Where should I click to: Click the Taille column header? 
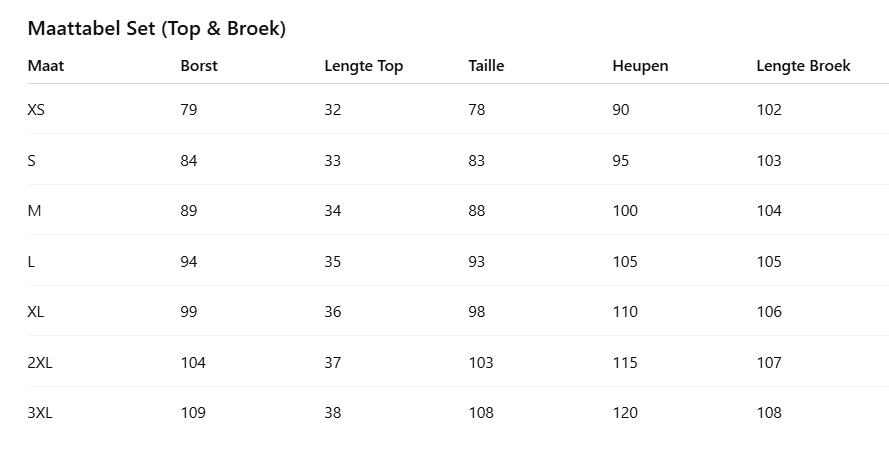tap(486, 66)
